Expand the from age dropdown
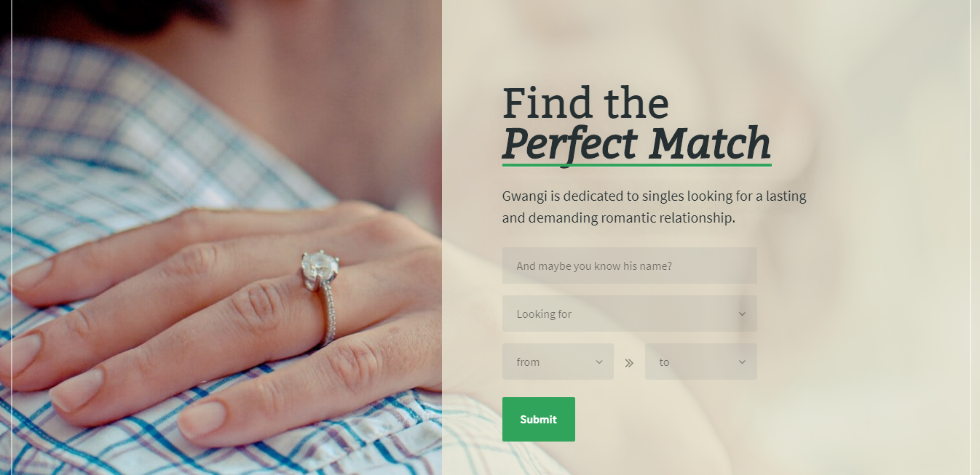Screen dimensions: 980x475 coord(558,362)
